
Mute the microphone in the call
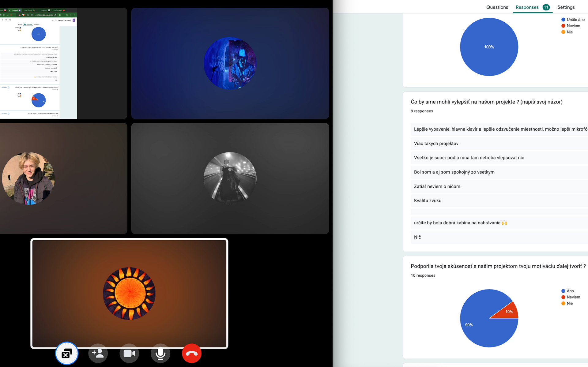(160, 354)
